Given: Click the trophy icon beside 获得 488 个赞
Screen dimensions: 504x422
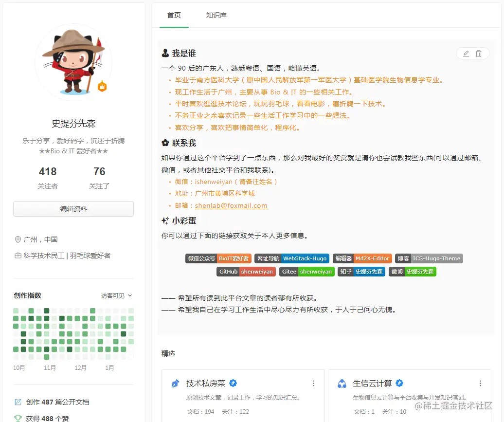Looking at the screenshot, I should [x=18, y=418].
